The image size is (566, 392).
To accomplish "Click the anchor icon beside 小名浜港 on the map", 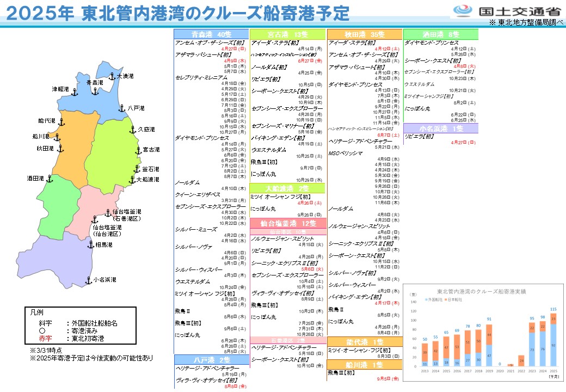I will [x=88, y=280].
